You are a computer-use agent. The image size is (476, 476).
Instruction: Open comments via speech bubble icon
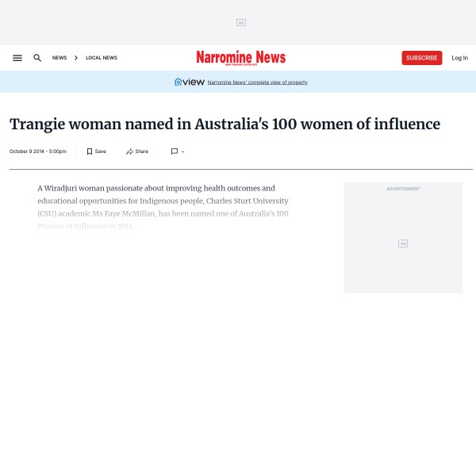coord(175,152)
